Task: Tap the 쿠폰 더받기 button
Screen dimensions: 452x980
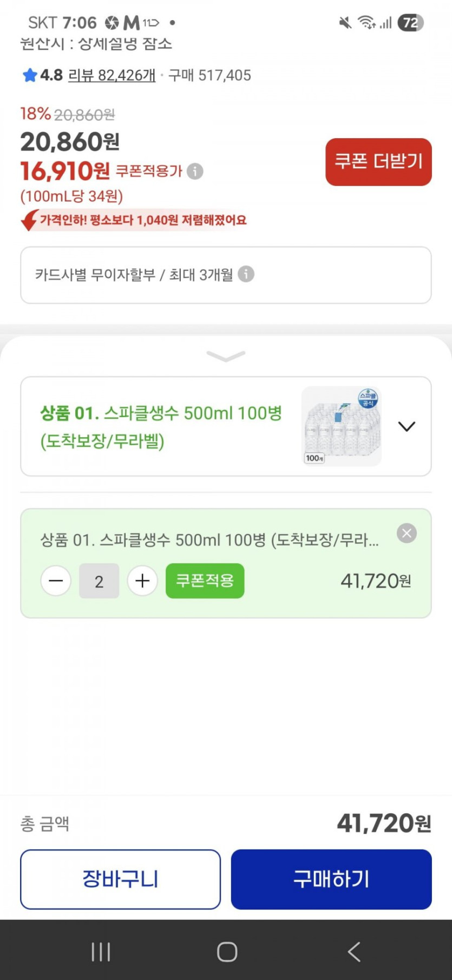Action: point(378,161)
